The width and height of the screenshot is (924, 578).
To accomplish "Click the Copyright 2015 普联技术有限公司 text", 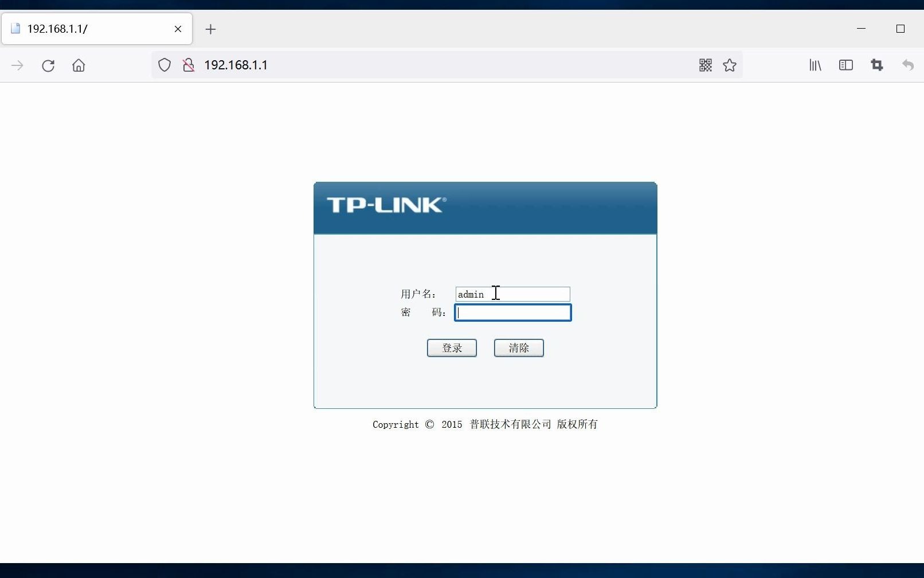I will click(485, 424).
